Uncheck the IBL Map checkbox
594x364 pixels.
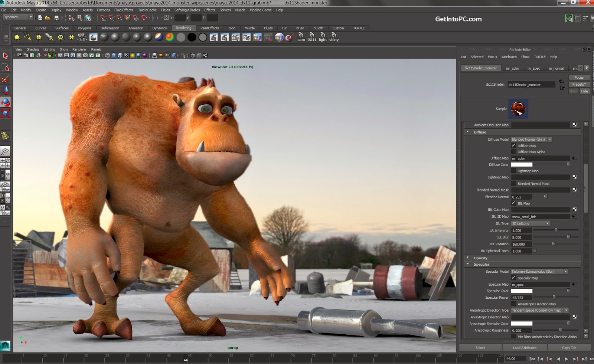[513, 203]
